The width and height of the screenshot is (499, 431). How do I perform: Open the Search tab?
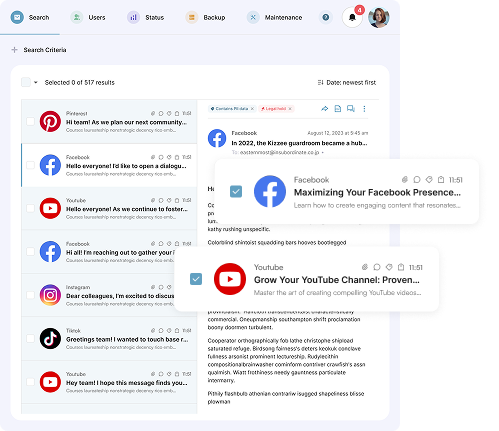[x=30, y=17]
